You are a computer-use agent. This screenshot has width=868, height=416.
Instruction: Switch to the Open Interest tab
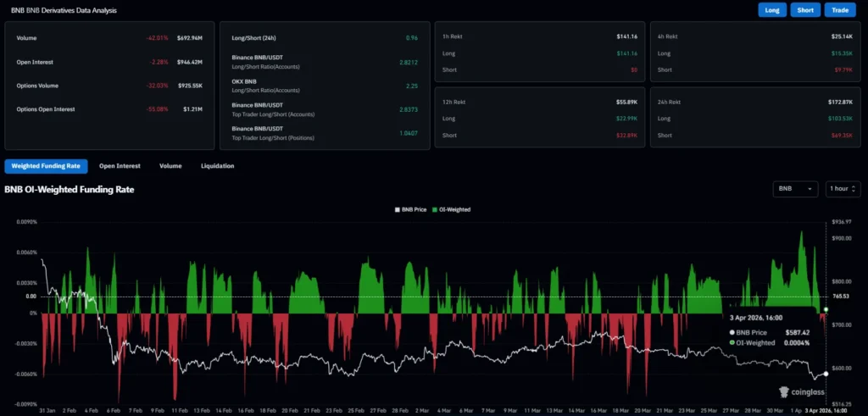(120, 166)
